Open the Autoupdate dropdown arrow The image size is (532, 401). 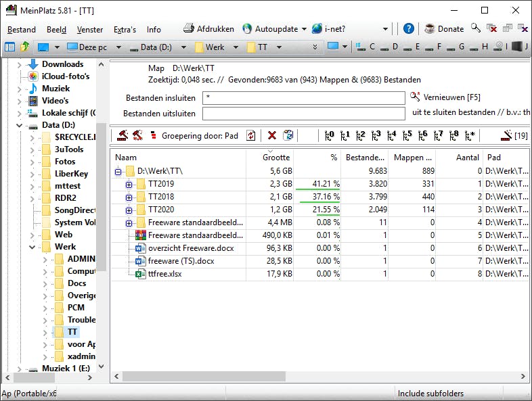tap(304, 29)
